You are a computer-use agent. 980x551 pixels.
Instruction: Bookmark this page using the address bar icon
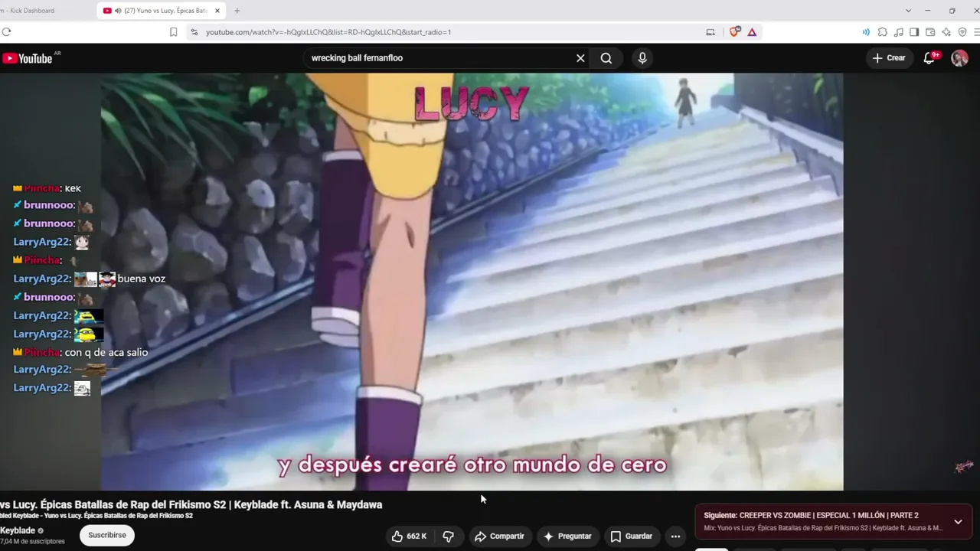(x=174, y=32)
